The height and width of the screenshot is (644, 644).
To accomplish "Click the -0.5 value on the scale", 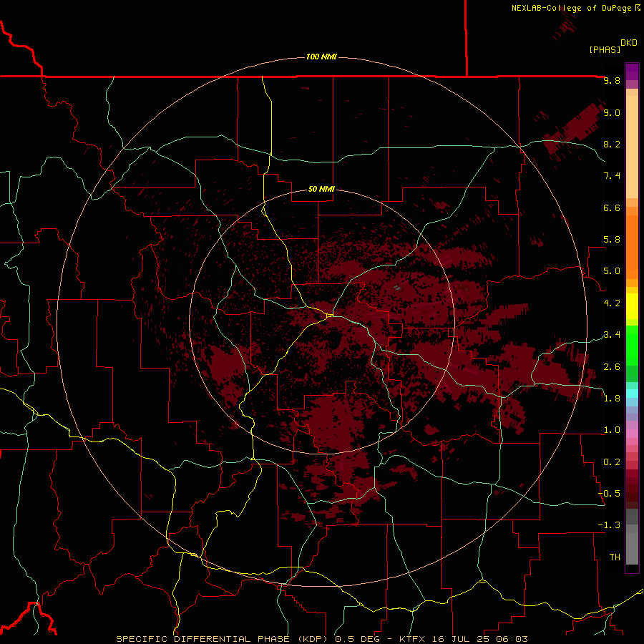I will 610,494.
